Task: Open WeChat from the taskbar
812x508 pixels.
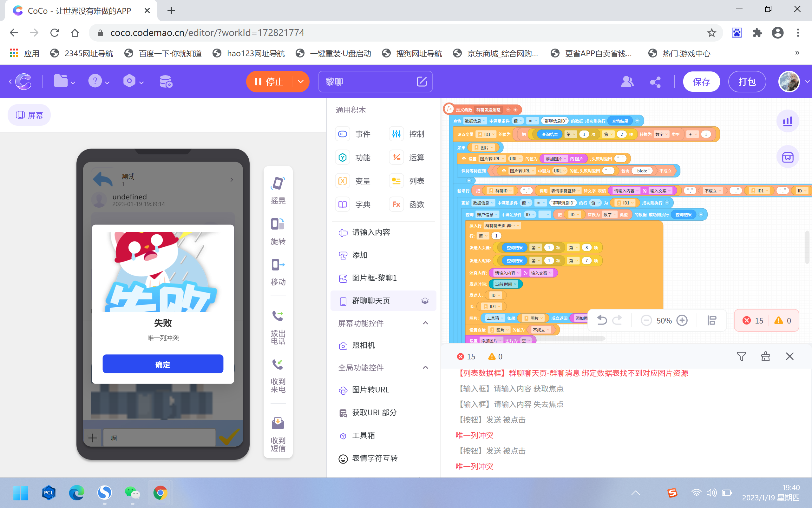Action: [132, 493]
